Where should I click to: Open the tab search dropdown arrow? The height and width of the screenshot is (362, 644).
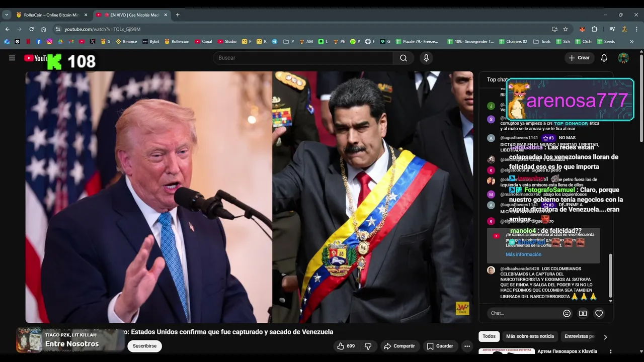(x=7, y=15)
